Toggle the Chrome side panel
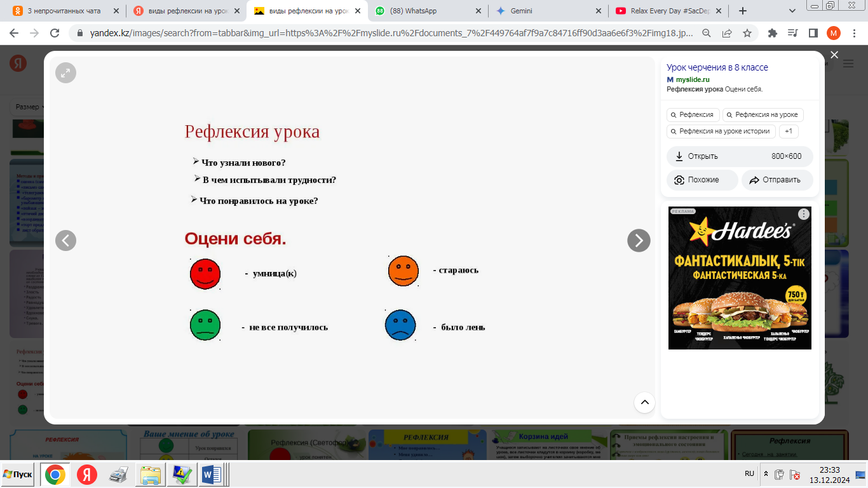868x488 pixels. pos(813,33)
